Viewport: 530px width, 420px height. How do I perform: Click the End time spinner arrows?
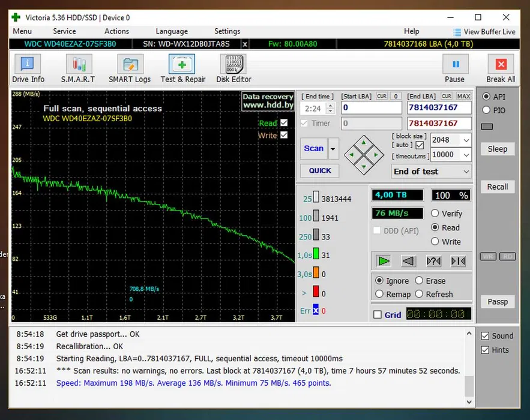tap(331, 109)
